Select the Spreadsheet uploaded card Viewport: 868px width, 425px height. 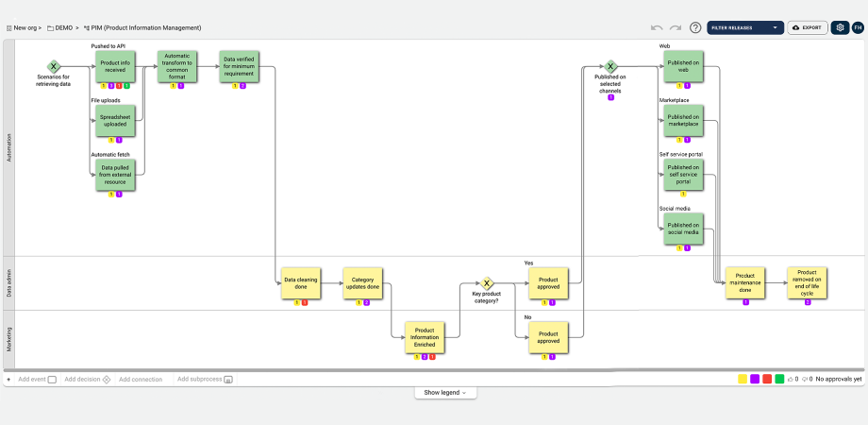pyautogui.click(x=115, y=121)
